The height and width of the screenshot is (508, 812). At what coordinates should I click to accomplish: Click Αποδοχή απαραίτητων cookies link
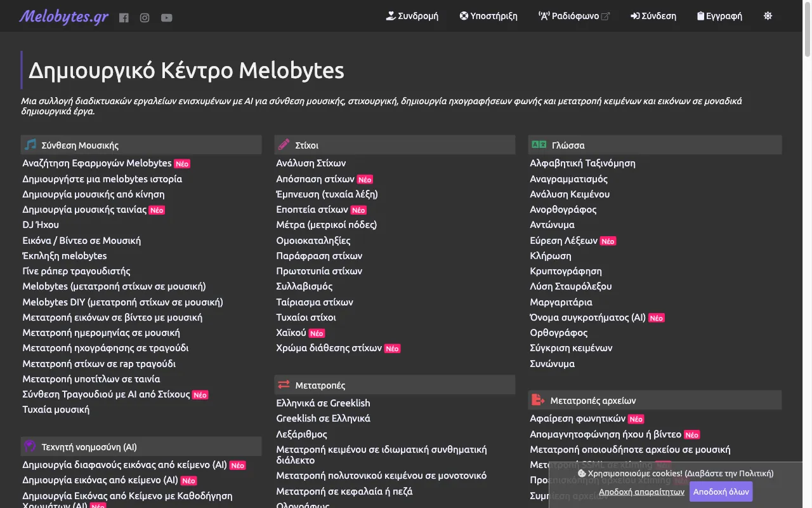[641, 492]
